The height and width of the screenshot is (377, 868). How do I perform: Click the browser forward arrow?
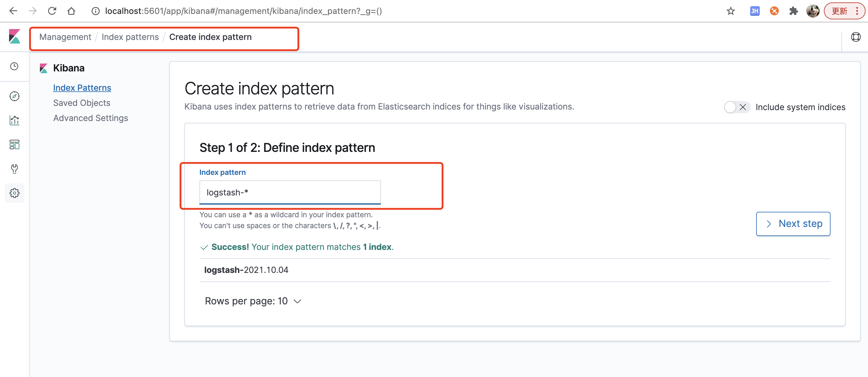pyautogui.click(x=32, y=11)
